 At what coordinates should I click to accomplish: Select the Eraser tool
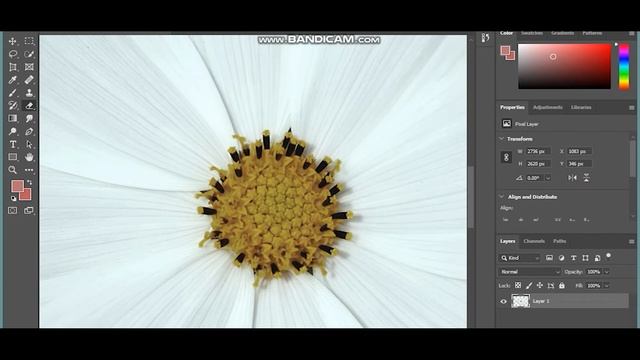point(29,106)
